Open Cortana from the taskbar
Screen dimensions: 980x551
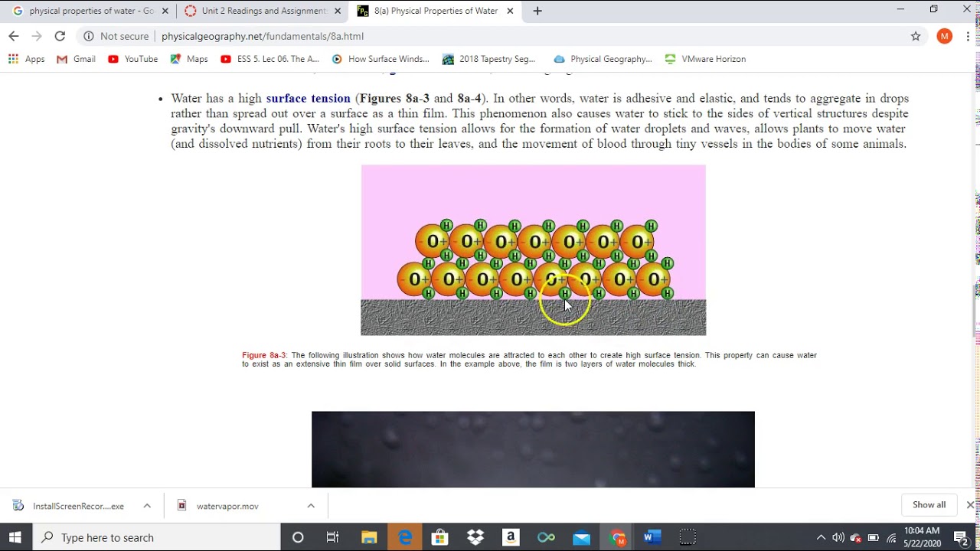[x=298, y=537]
